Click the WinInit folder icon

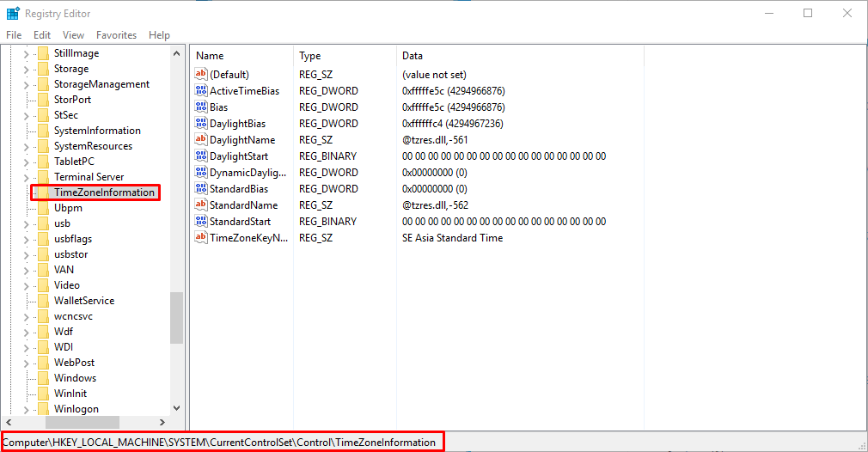point(43,394)
